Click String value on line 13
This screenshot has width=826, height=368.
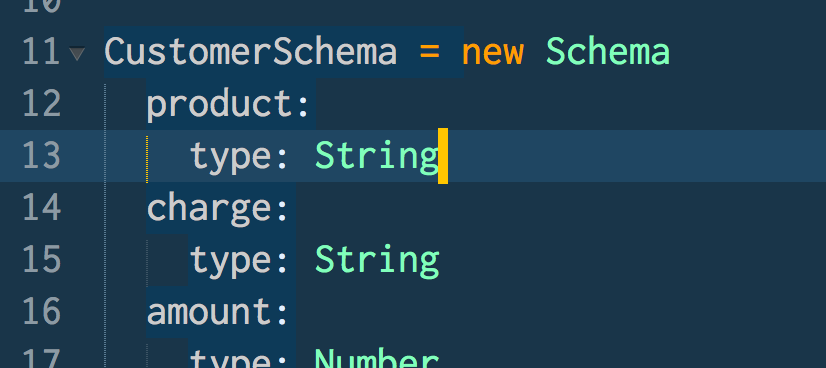click(x=377, y=156)
